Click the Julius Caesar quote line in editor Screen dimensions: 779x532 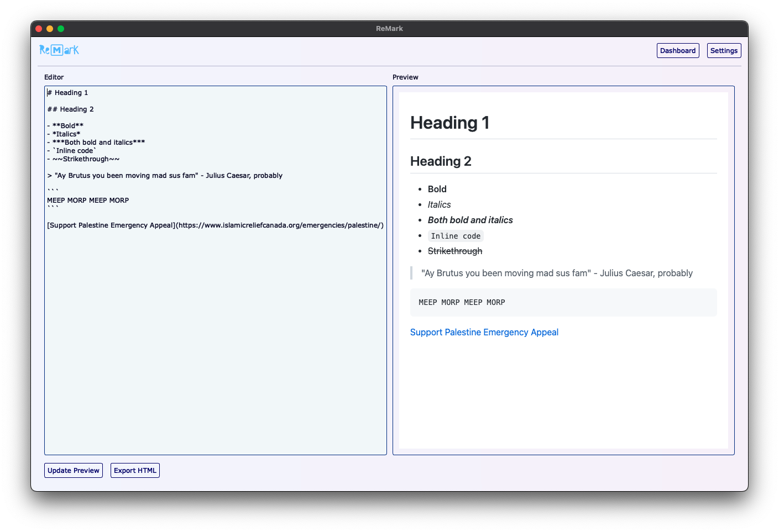[165, 176]
